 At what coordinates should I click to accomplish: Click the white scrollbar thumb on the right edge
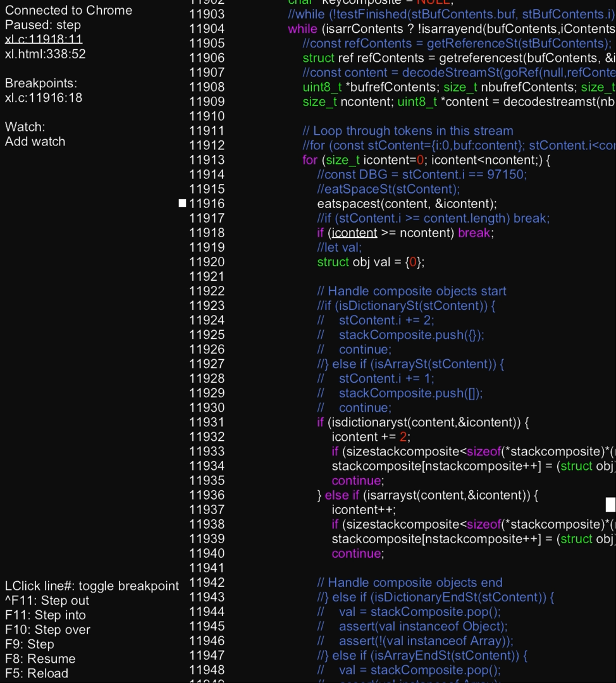coord(610,505)
